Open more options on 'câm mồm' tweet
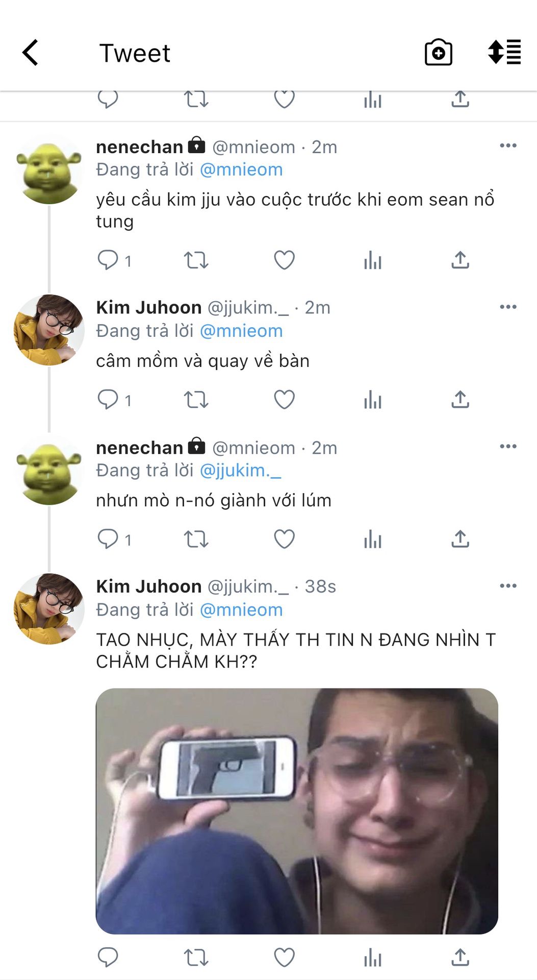This screenshot has width=537, height=980. pos(508,307)
